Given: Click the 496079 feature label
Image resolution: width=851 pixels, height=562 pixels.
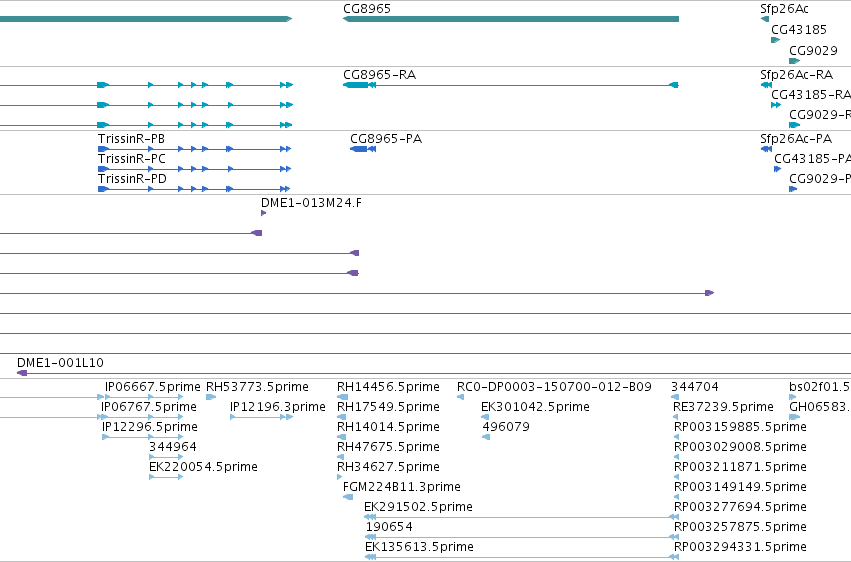Looking at the screenshot, I should pos(506,427).
